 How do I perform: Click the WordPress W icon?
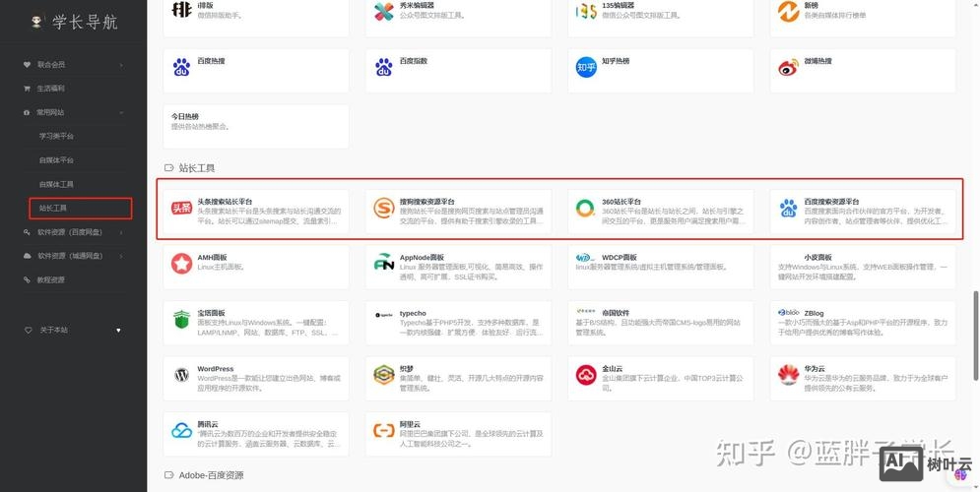pyautogui.click(x=181, y=375)
